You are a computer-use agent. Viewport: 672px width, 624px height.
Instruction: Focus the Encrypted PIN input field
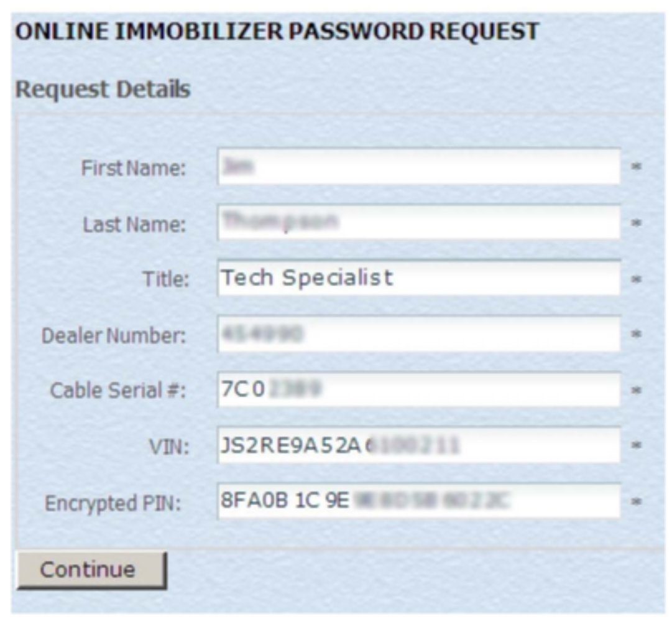click(418, 501)
